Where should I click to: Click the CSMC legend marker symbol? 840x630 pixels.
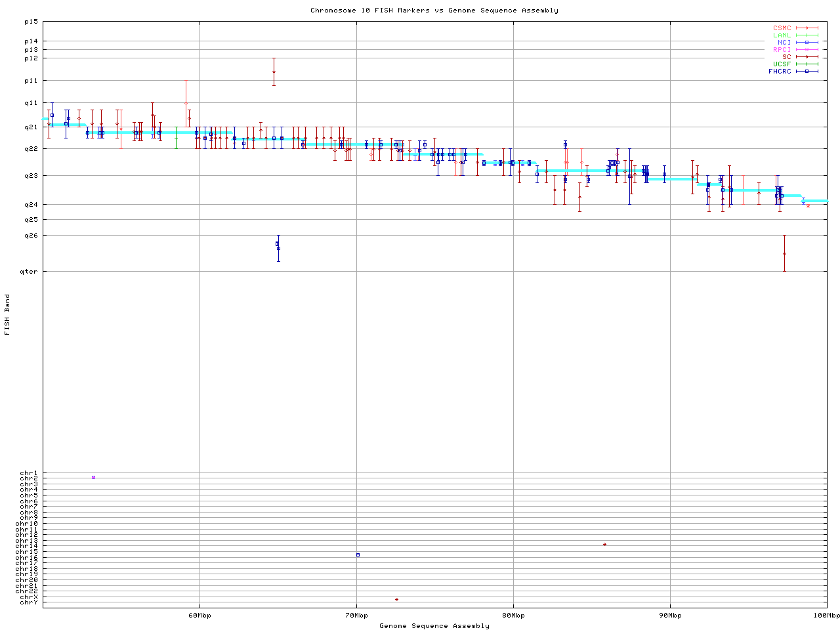click(807, 28)
